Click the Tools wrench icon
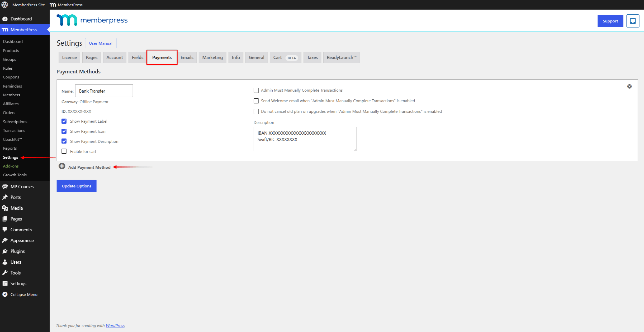The image size is (644, 332). pyautogui.click(x=5, y=273)
